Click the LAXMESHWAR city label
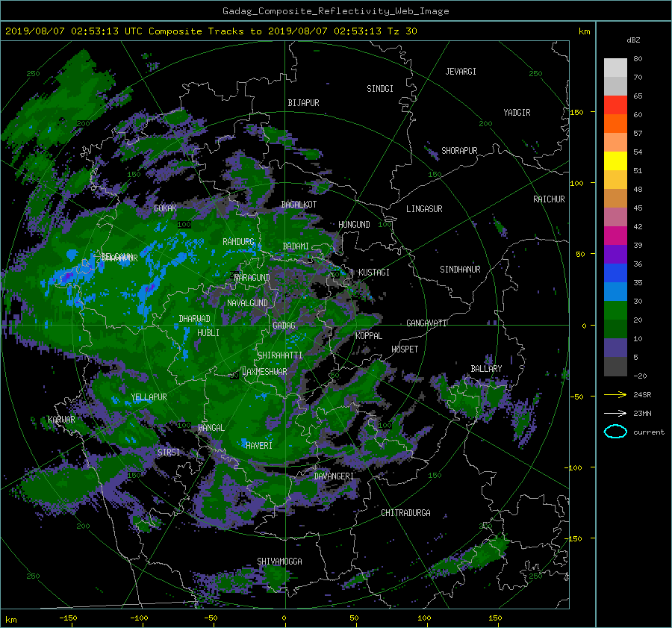 tap(264, 372)
